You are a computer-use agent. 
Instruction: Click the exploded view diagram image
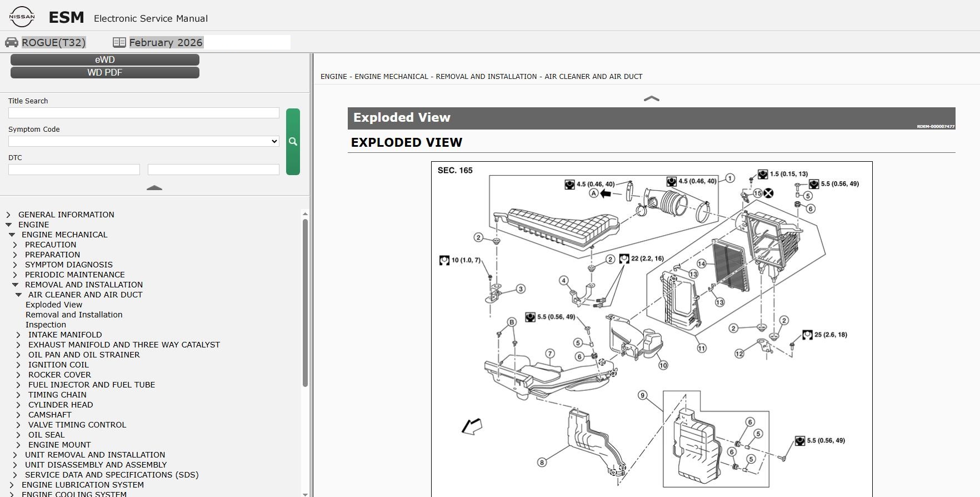652,329
